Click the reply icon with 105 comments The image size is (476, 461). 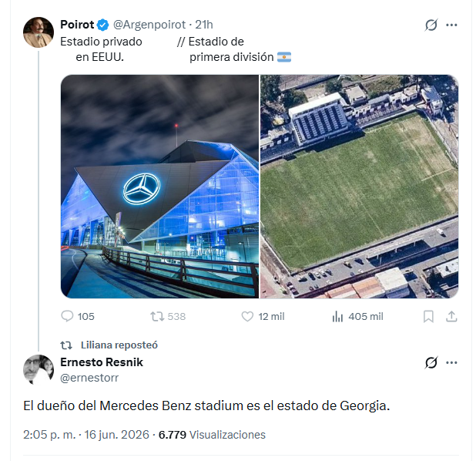click(67, 316)
